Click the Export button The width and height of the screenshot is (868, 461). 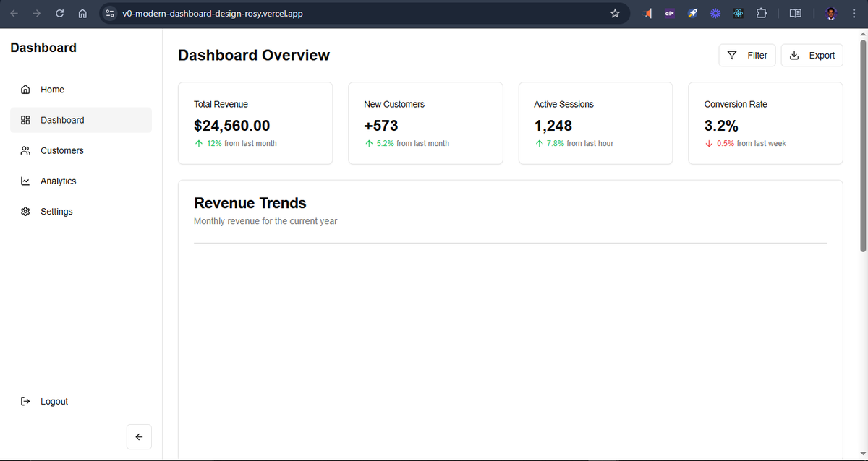pos(812,55)
